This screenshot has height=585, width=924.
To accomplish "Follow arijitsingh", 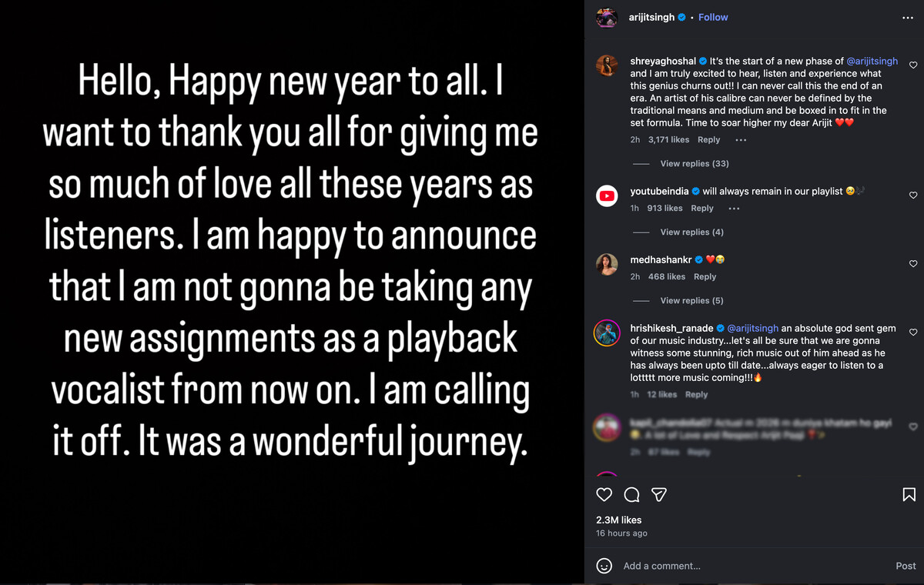I will tap(713, 18).
